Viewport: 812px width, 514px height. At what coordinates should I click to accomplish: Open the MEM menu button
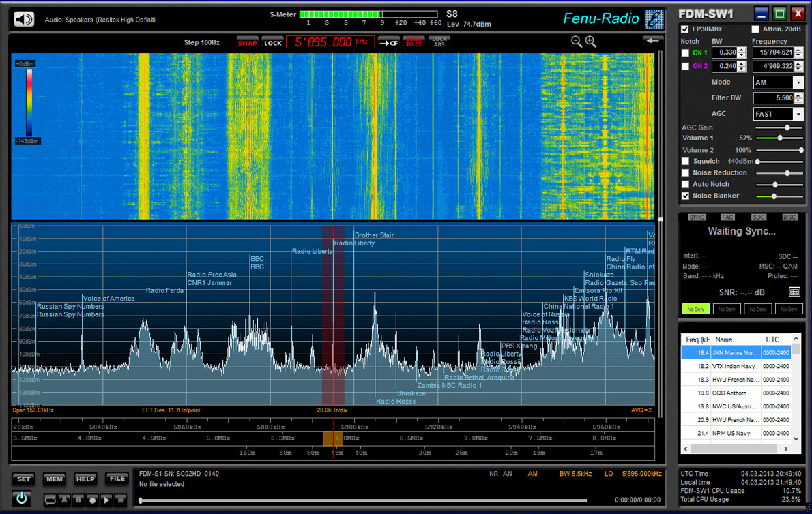[x=55, y=479]
